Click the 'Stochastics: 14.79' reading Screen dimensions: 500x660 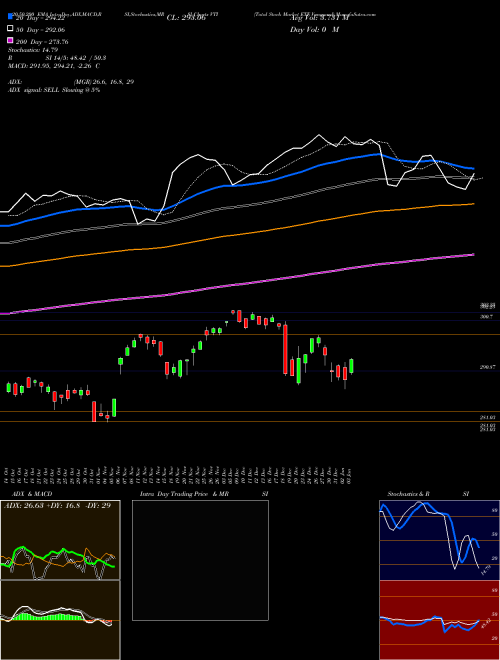tap(33, 50)
